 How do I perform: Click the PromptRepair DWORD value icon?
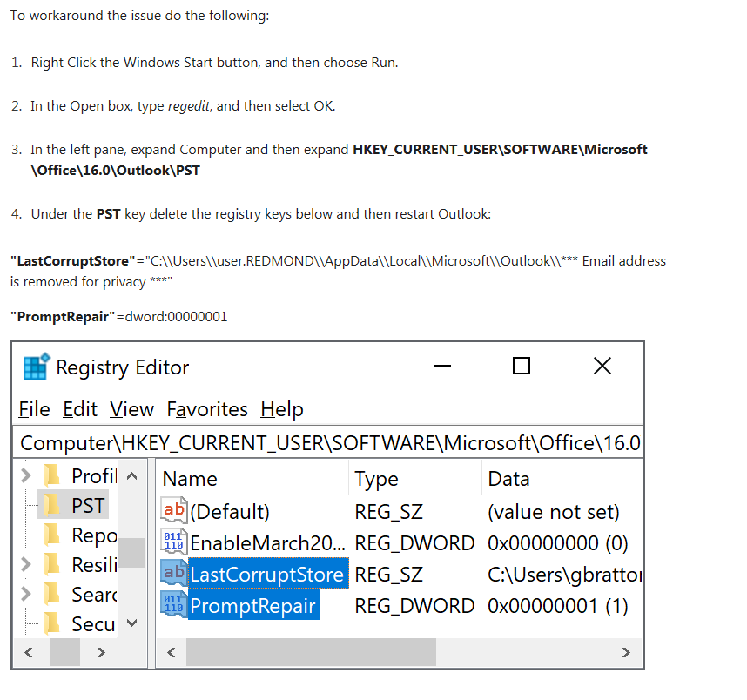click(174, 605)
